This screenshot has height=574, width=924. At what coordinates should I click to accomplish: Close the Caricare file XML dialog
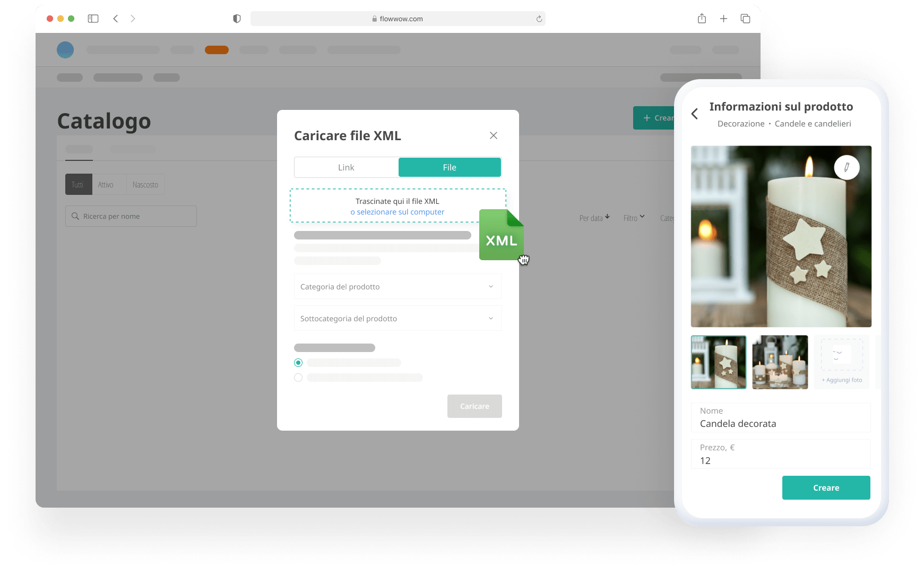coord(493,135)
